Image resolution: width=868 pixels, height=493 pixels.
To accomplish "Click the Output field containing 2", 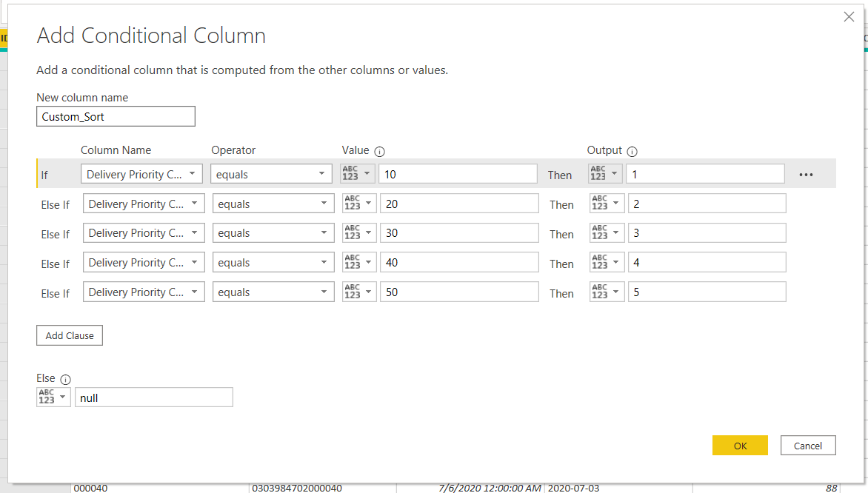I will tap(707, 203).
